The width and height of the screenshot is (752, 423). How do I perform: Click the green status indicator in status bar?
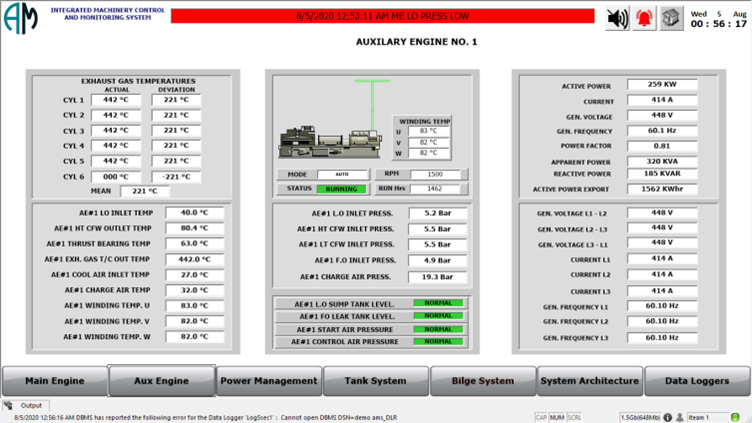[x=735, y=417]
